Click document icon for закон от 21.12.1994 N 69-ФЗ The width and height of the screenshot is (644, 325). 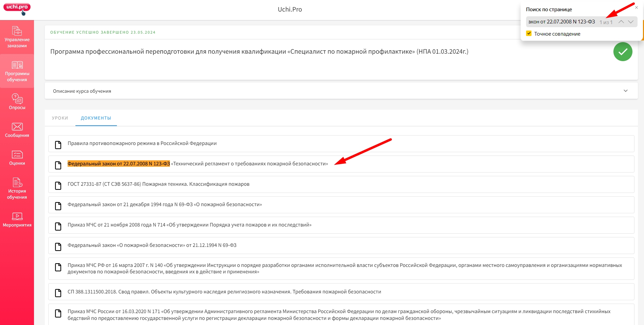point(58,247)
